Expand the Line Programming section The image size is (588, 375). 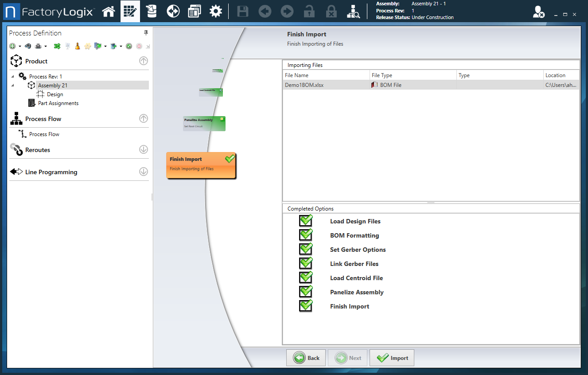[x=143, y=172]
